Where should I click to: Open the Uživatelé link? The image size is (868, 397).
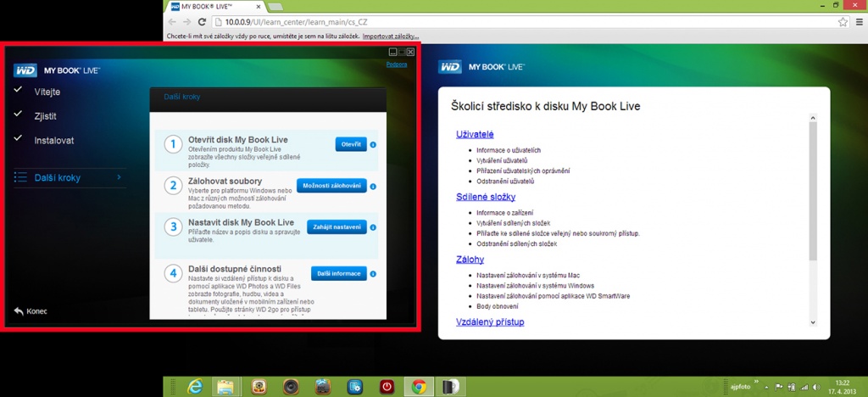(475, 134)
